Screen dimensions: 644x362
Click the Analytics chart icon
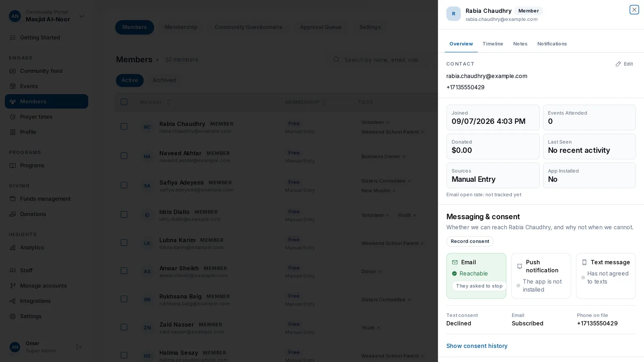point(13,247)
